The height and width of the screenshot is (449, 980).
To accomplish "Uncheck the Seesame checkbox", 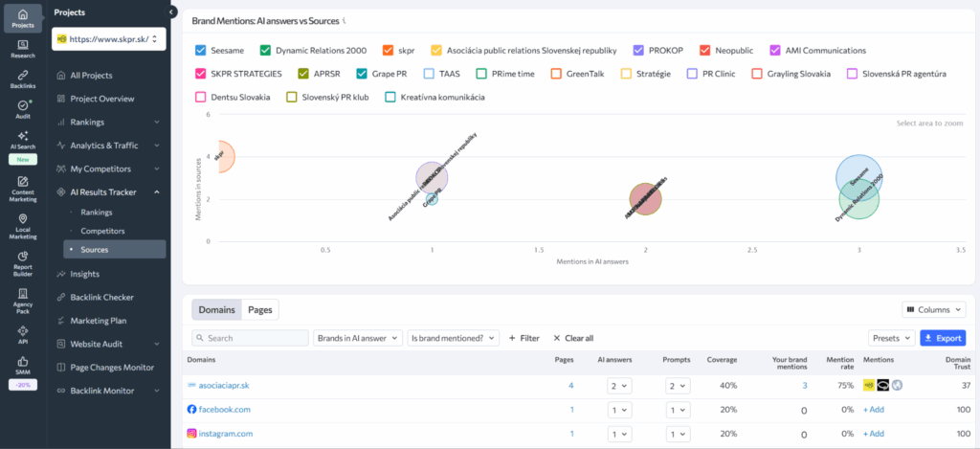I will pyautogui.click(x=201, y=51).
